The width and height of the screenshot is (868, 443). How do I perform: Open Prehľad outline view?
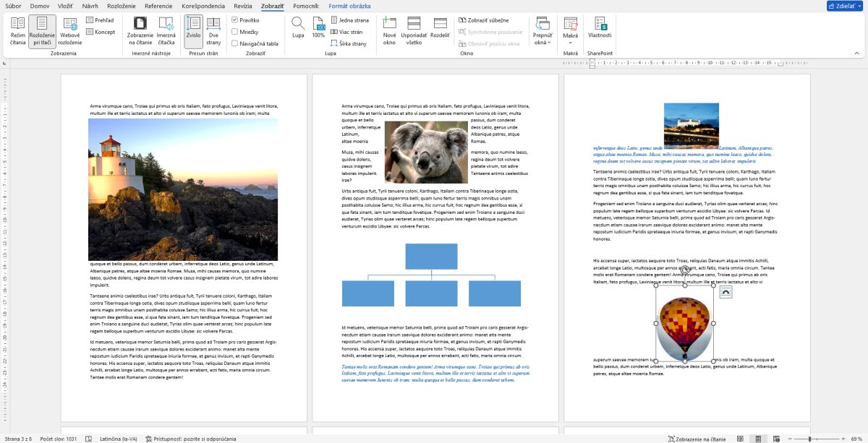click(x=100, y=20)
